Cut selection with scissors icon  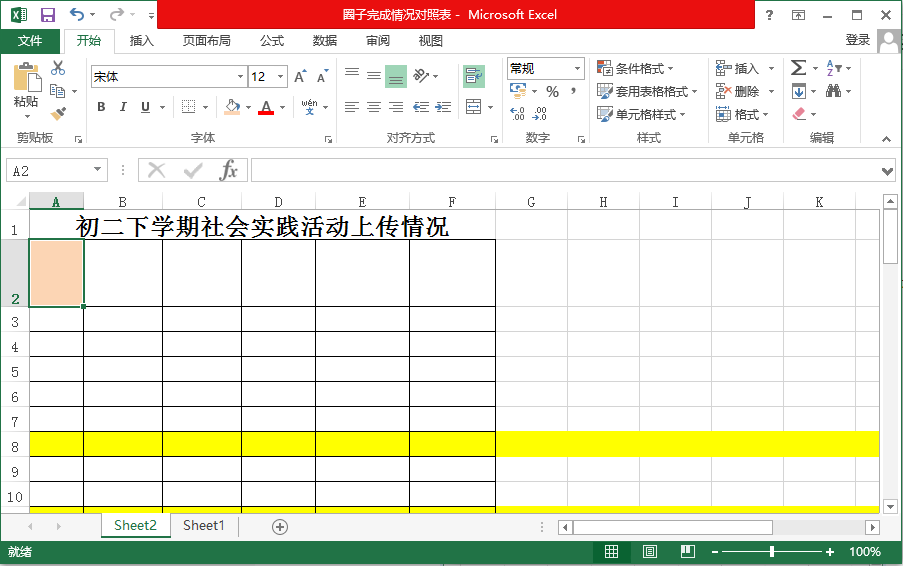pos(58,68)
